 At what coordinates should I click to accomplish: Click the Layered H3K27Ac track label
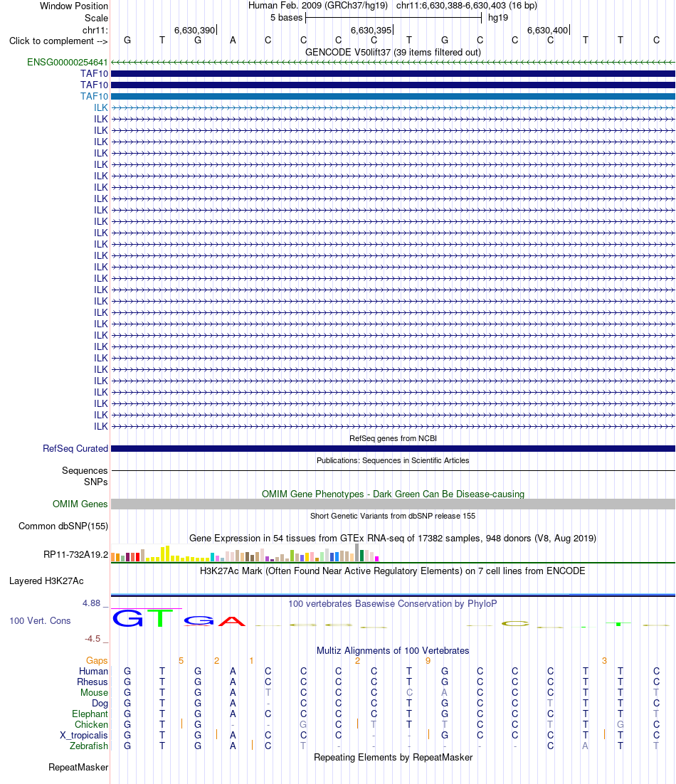(x=46, y=581)
